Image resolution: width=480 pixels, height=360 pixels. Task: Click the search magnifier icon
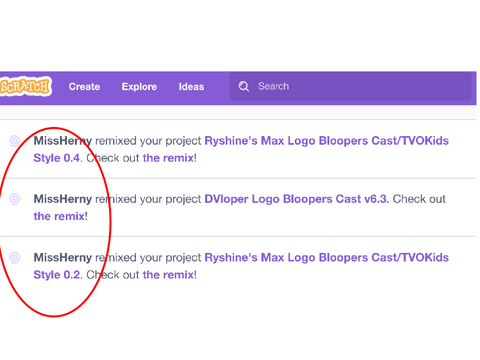[244, 86]
